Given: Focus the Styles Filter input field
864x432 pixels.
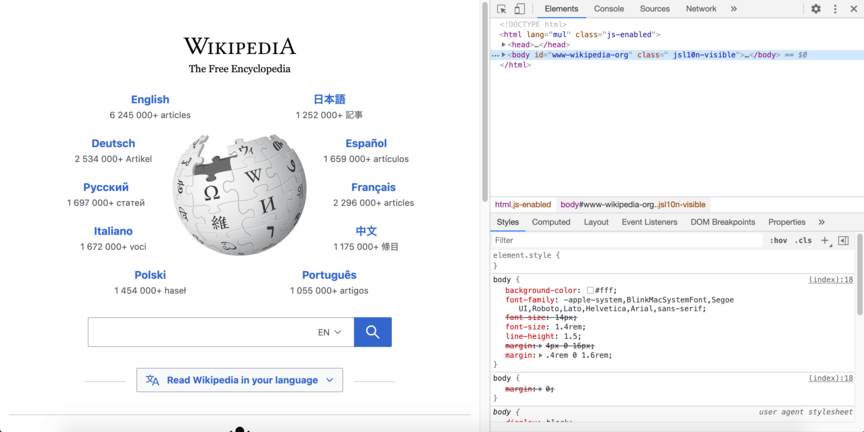Looking at the screenshot, I should (625, 240).
